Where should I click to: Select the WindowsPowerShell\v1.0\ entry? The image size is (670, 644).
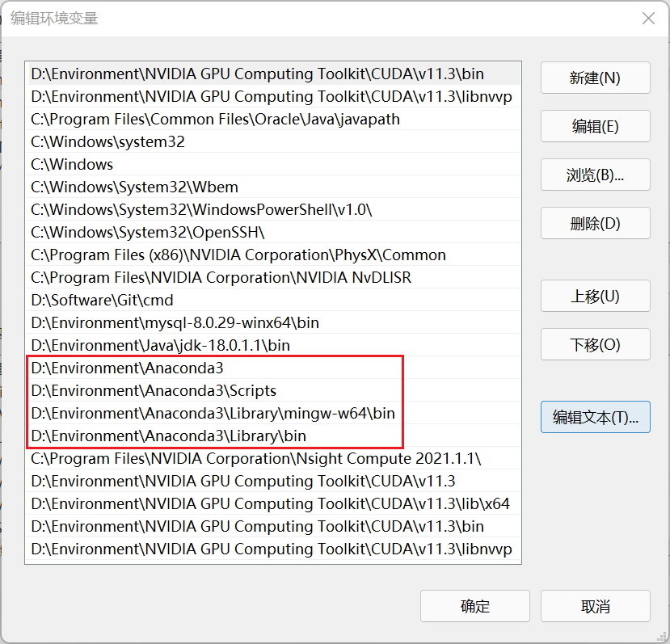[x=273, y=210]
